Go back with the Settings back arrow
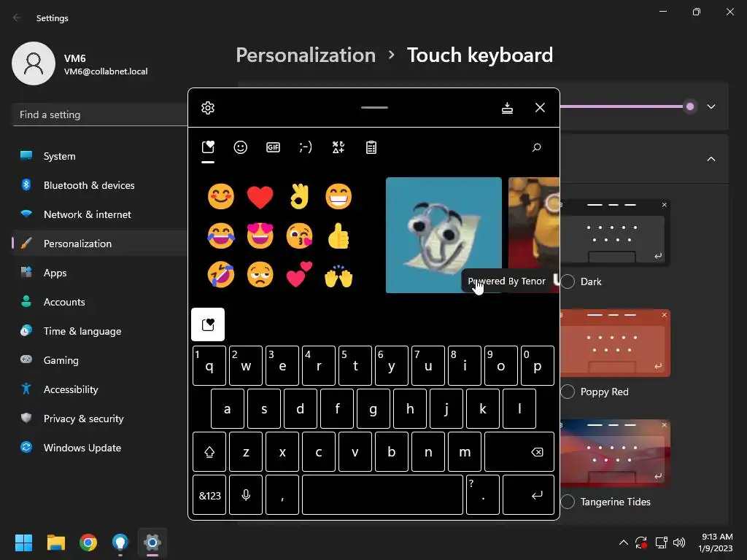The height and width of the screenshot is (560, 747). click(x=18, y=17)
